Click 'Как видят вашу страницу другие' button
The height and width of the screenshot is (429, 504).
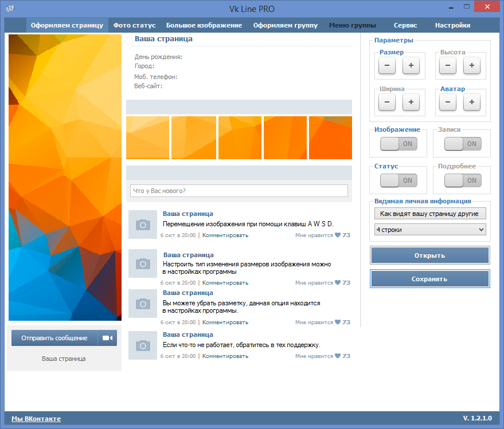[x=430, y=214]
